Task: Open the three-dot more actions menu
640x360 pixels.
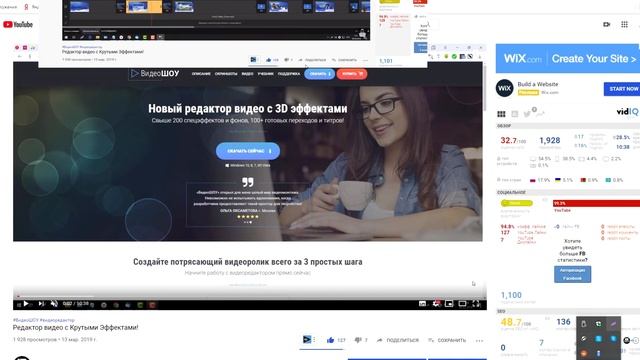Action: (x=479, y=340)
